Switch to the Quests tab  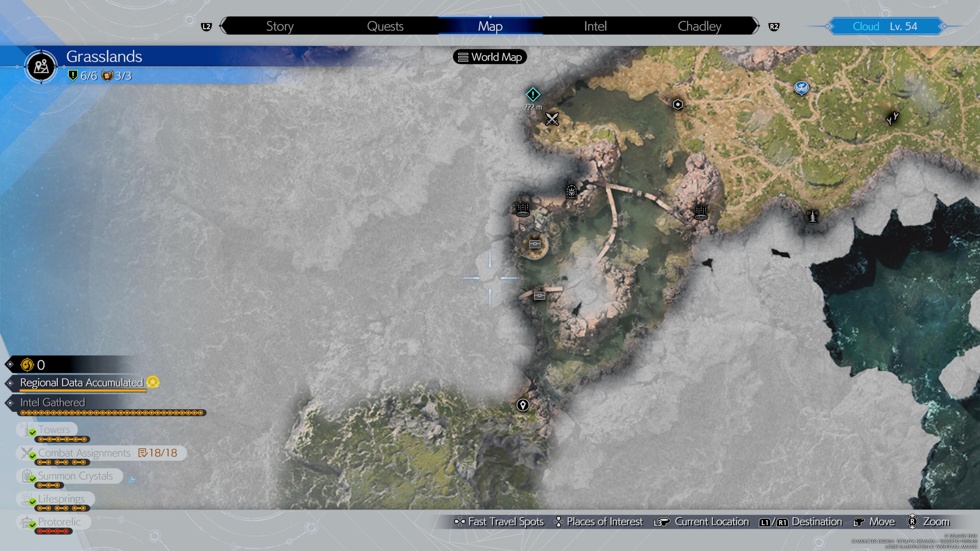(385, 26)
